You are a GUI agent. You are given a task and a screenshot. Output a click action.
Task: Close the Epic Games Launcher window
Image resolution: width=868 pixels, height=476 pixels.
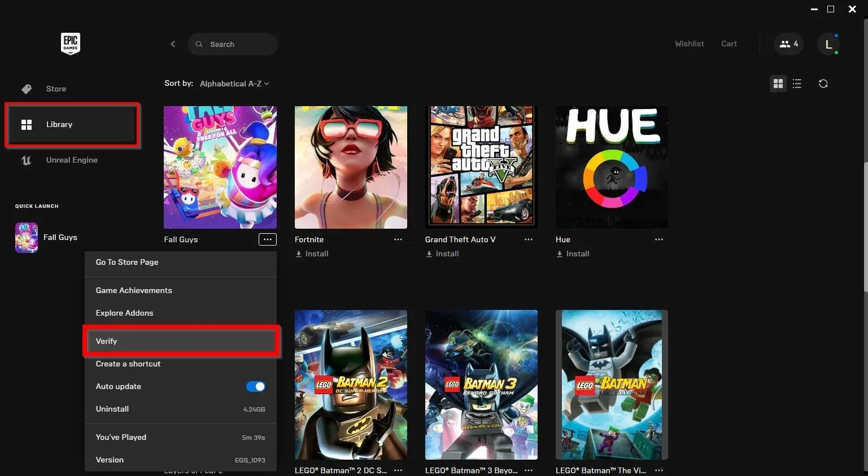853,9
